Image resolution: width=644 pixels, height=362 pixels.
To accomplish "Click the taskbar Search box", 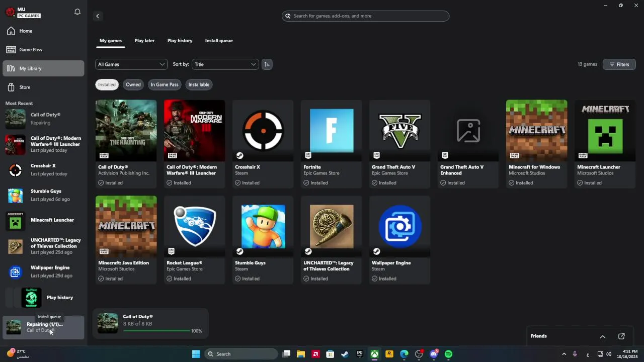I will (242, 354).
